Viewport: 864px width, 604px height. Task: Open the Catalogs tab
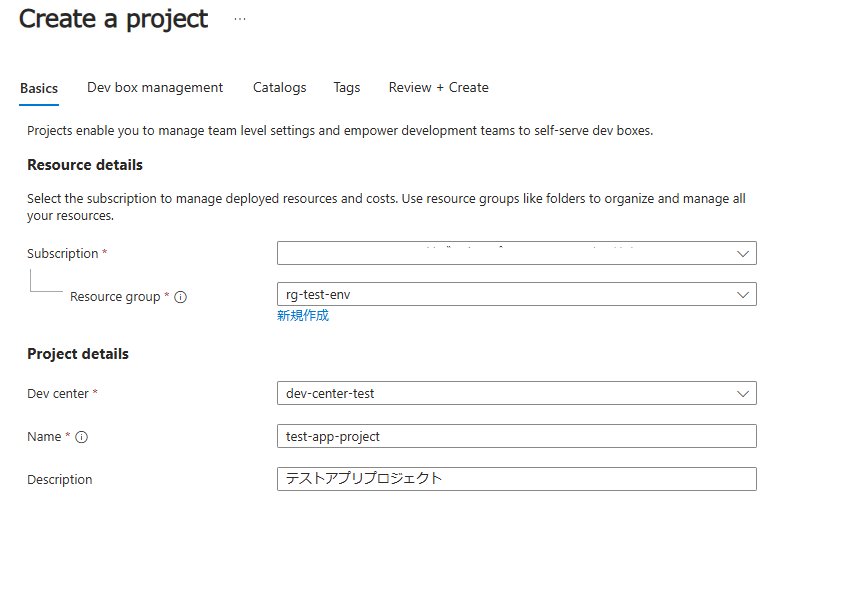coord(279,88)
